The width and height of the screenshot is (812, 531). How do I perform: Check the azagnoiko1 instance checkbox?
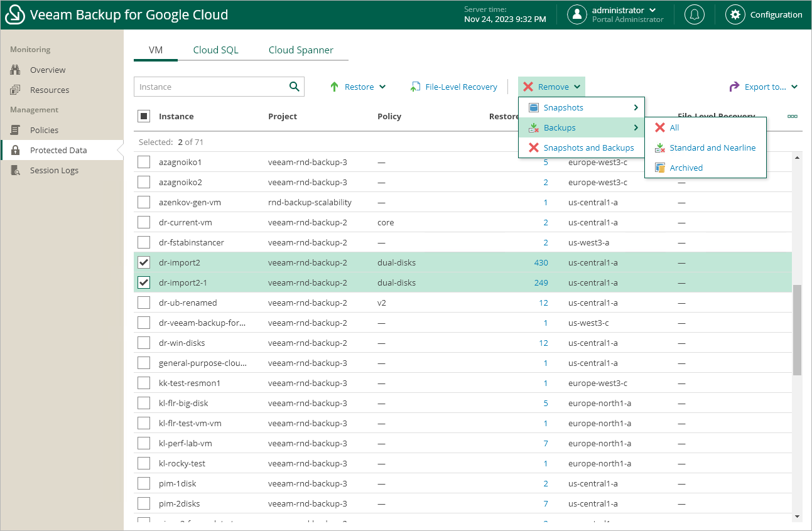click(144, 162)
